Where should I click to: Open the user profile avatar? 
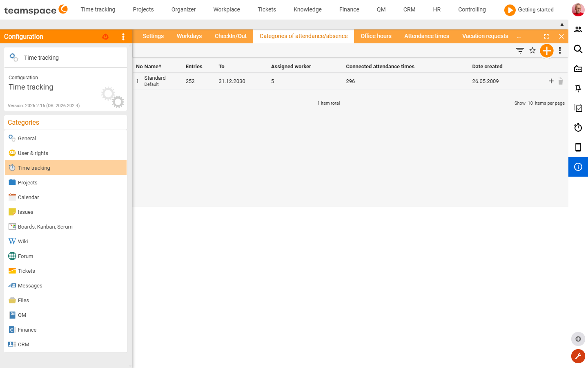click(578, 9)
